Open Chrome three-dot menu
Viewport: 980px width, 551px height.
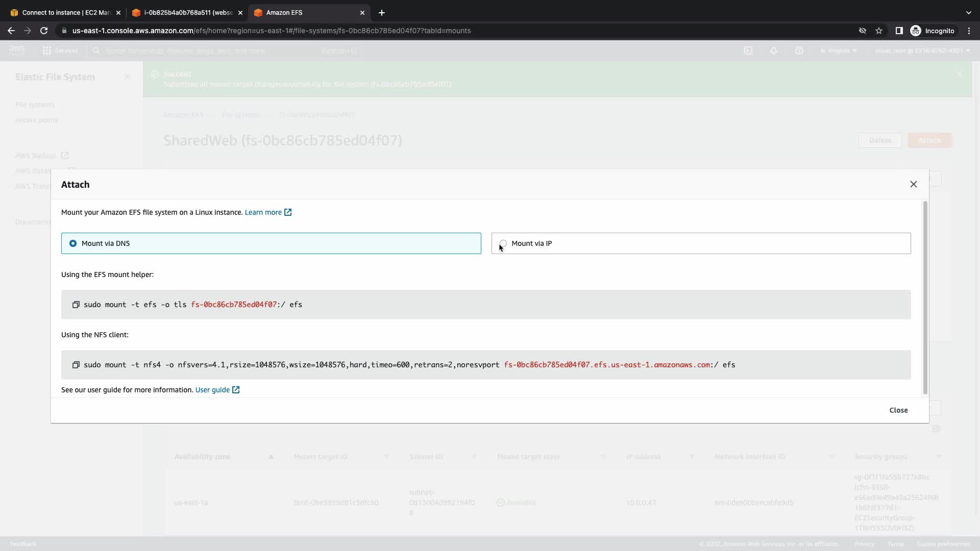click(x=969, y=31)
